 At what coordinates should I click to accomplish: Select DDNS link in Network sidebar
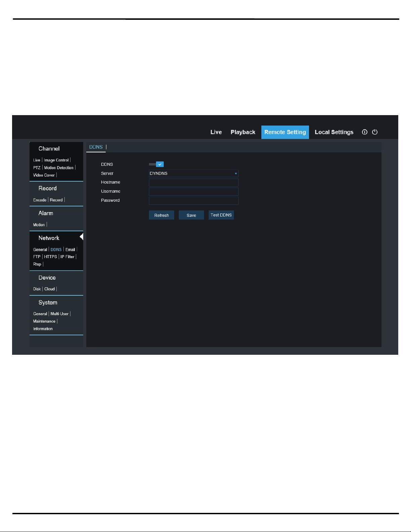click(x=56, y=250)
